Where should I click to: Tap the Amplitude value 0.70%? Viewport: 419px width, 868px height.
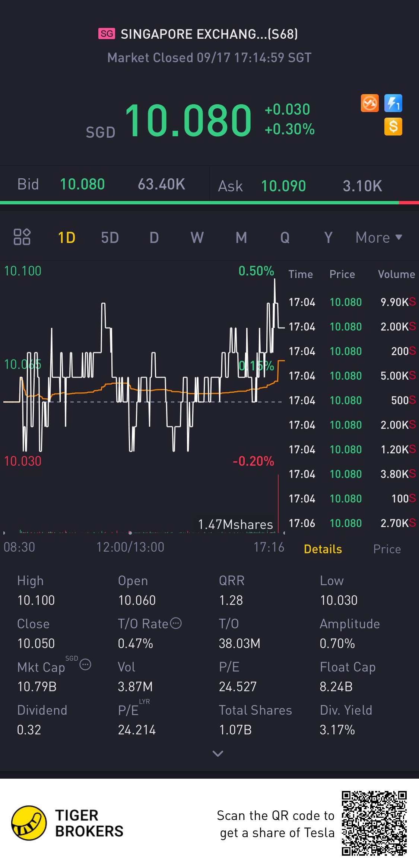[x=337, y=644]
